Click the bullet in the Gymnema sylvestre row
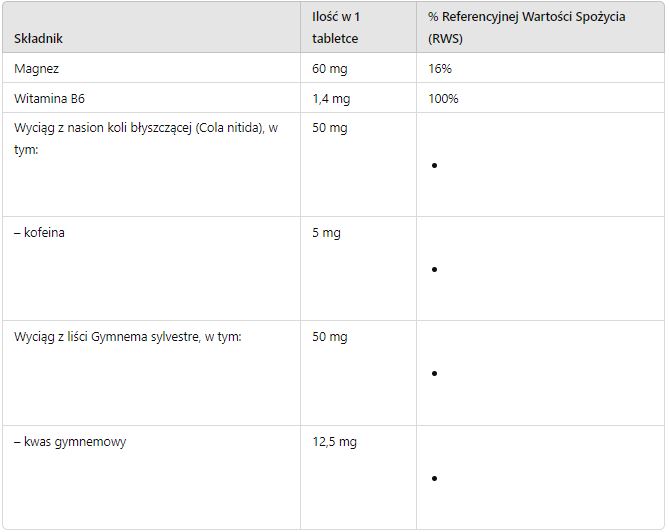The width and height of the screenshot is (669, 532). [x=434, y=373]
